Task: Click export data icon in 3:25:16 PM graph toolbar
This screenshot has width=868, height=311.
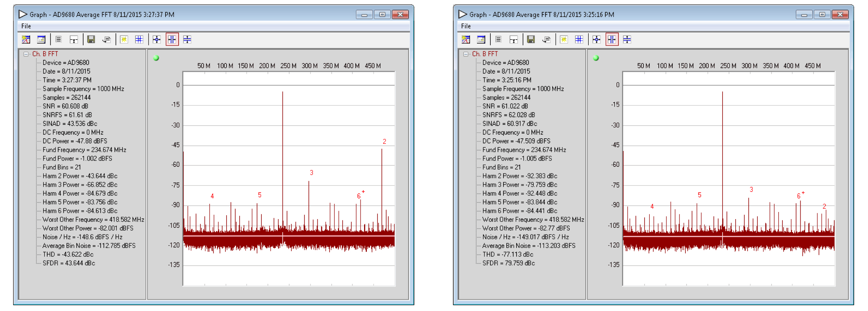Action: [546, 39]
